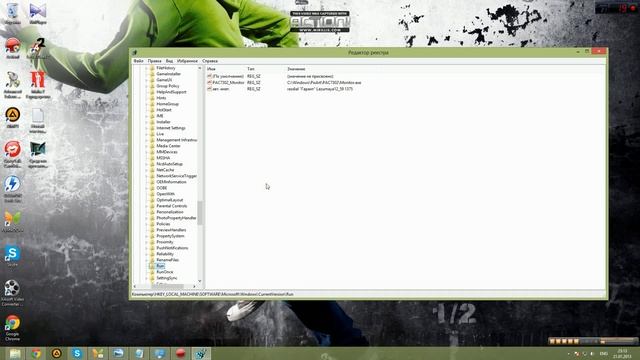Screen dimensions: 640x360
Task: Select the FileHistory key
Action: click(166, 68)
